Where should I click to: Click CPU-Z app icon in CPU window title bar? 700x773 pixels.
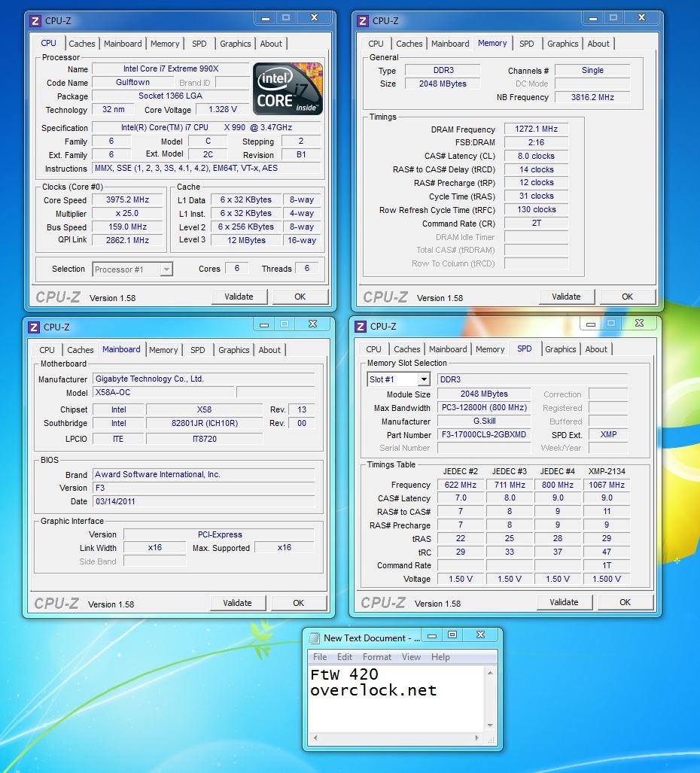coord(35,21)
